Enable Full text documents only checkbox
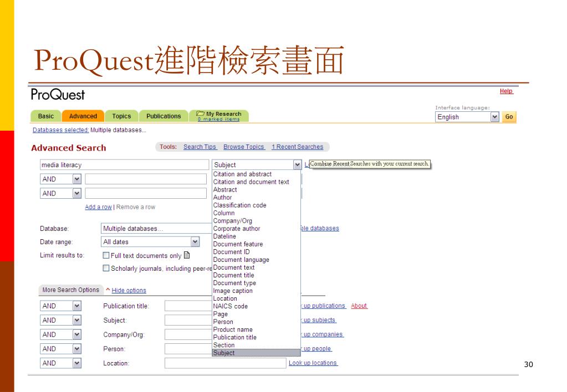Viewport: 567px width, 392px height. (x=106, y=255)
